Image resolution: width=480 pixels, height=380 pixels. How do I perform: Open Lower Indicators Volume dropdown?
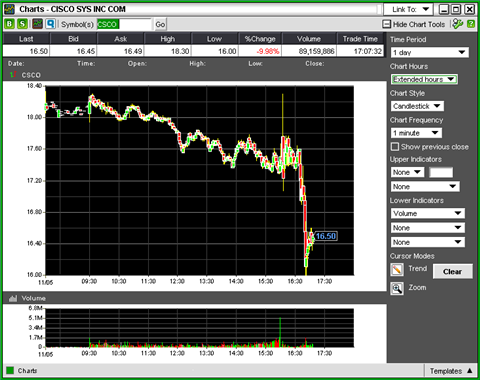click(428, 213)
